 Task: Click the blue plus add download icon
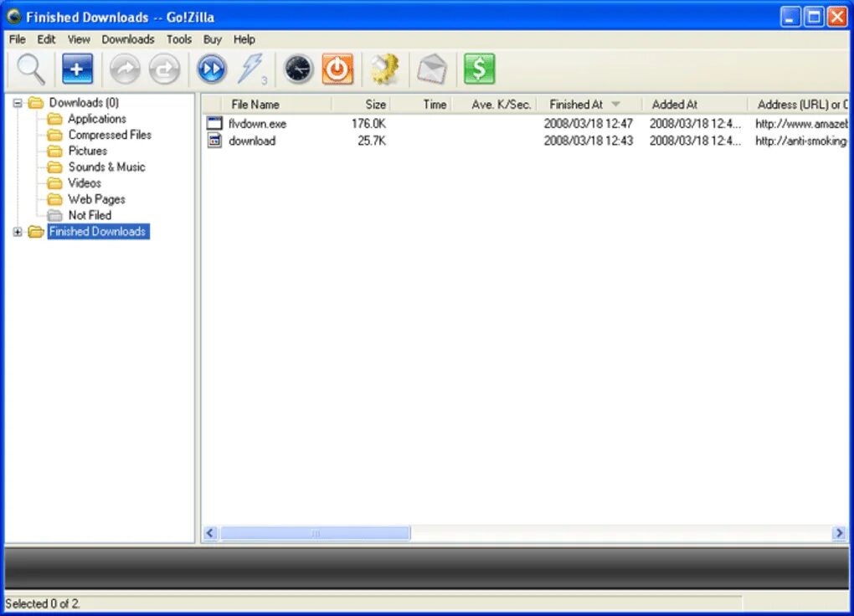(x=77, y=69)
